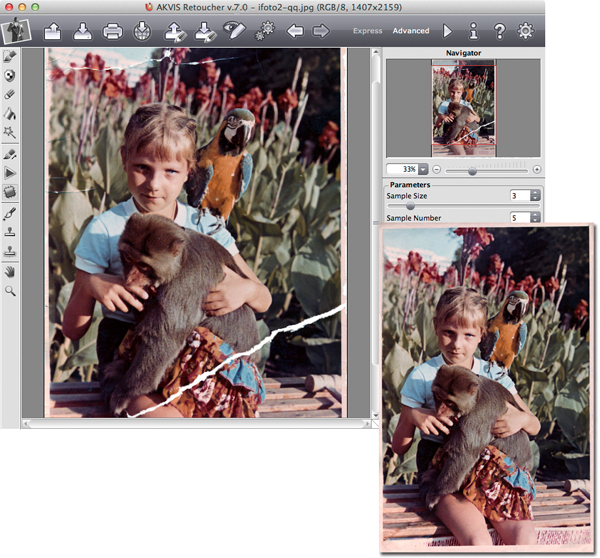600x558 pixels.
Task: Click the Sample Number stepper arrows
Action: (x=536, y=218)
